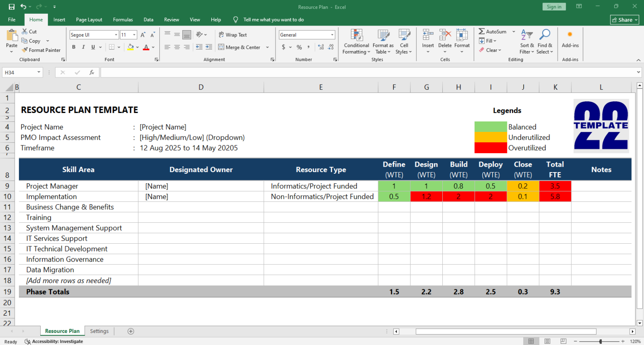
Task: Increase decimal places
Action: point(321,47)
